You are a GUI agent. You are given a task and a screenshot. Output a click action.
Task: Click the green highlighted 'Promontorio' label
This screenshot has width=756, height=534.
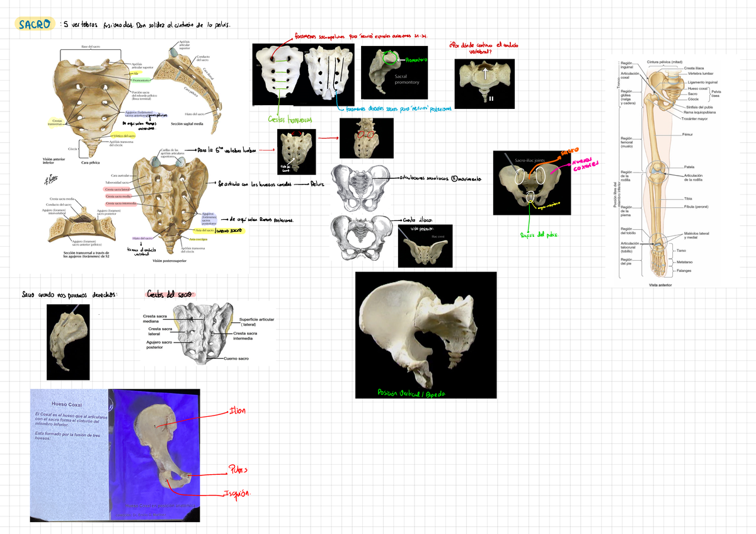point(140,81)
